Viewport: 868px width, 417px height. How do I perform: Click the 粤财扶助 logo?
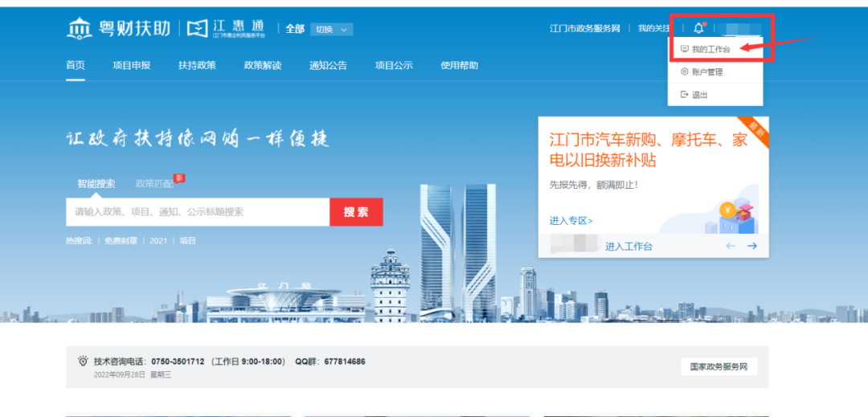[x=119, y=29]
